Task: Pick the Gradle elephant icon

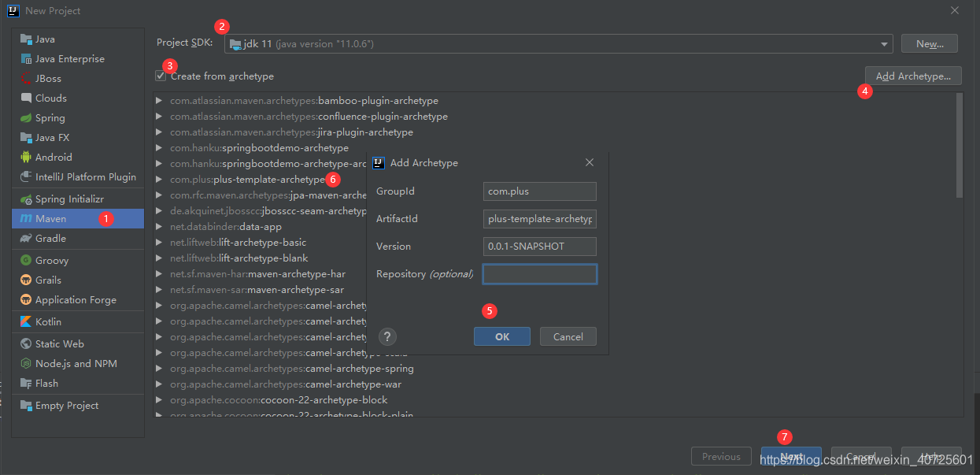Action: coord(27,239)
